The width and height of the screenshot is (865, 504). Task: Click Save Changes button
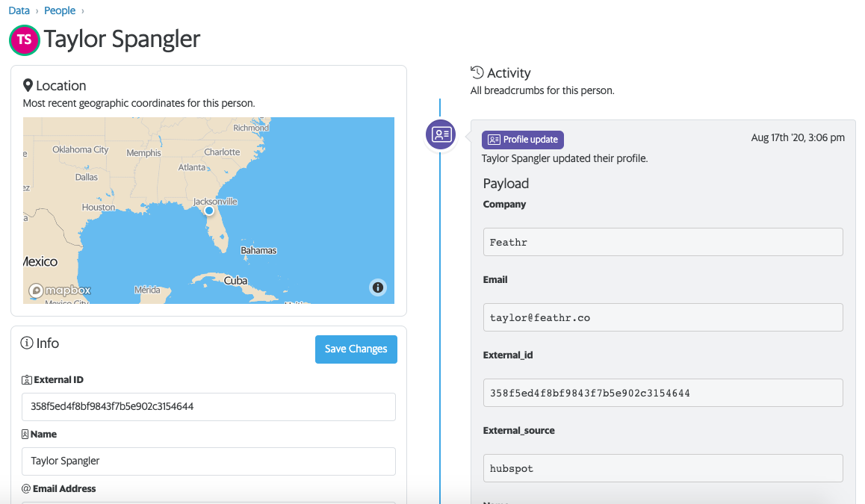click(x=356, y=349)
